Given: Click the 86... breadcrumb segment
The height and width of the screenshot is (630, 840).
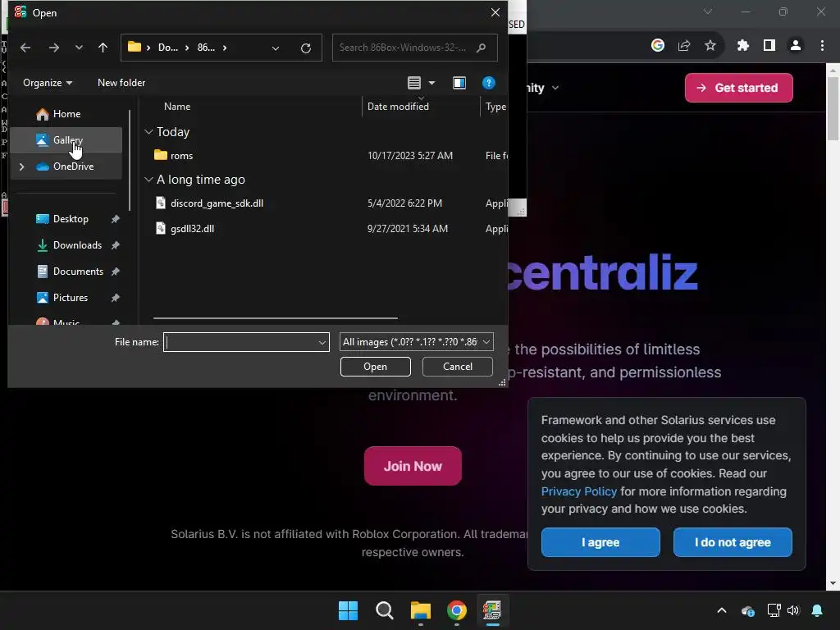Looking at the screenshot, I should [206, 48].
